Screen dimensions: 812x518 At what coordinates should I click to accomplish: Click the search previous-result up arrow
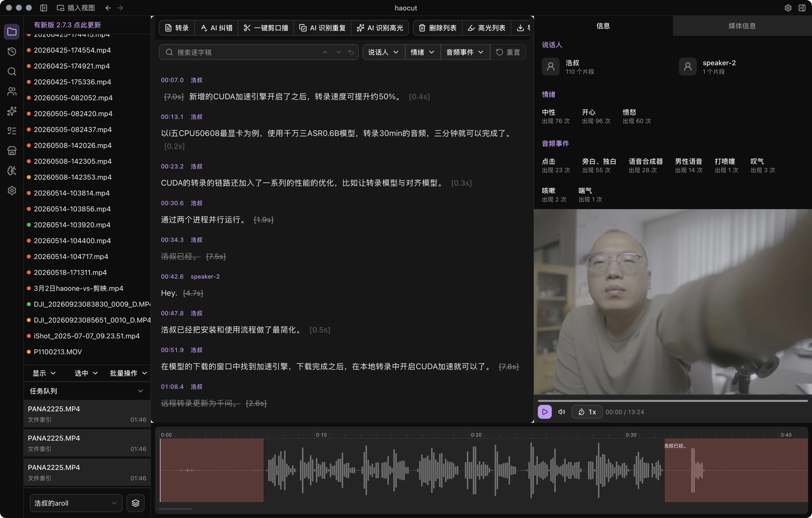(325, 52)
